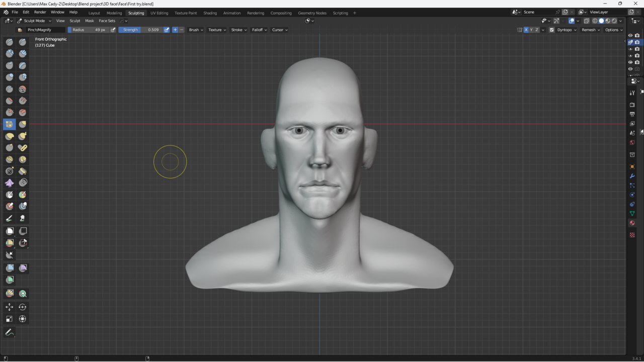Viewport: 644px width, 362px height.
Task: Open the Mask header menu
Action: point(90,21)
